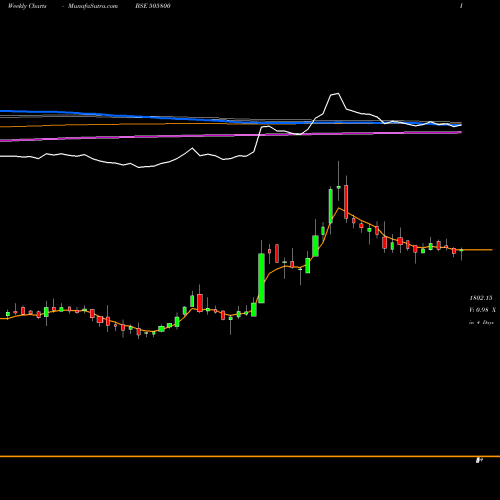Click the large red candle at the price peak
This screenshot has height=500, width=500.
[x=346, y=202]
